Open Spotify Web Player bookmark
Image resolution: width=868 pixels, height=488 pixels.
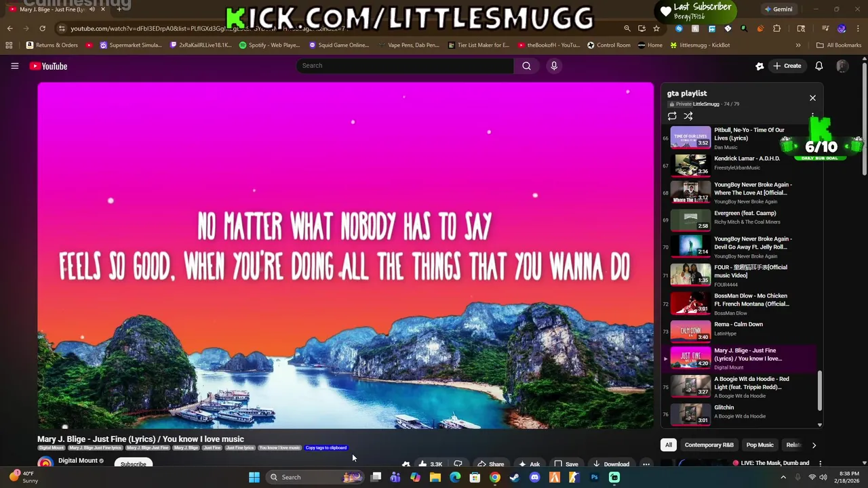click(x=269, y=45)
